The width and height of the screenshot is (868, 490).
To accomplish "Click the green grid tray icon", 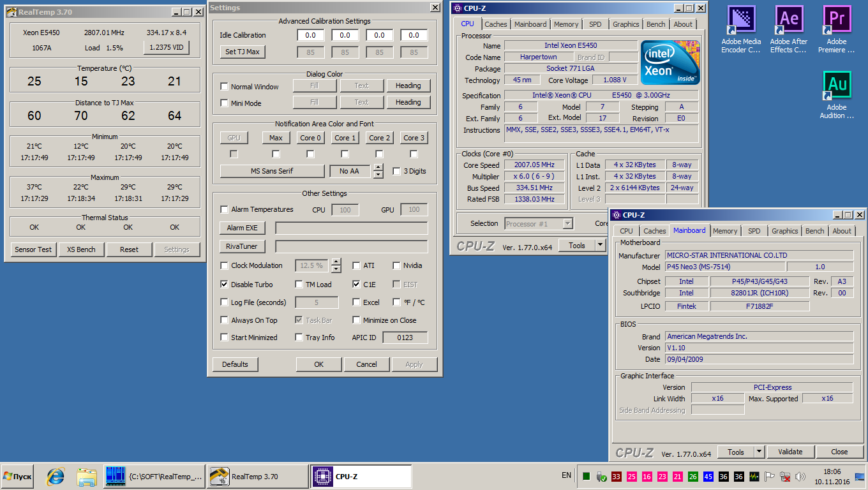I will 587,477.
